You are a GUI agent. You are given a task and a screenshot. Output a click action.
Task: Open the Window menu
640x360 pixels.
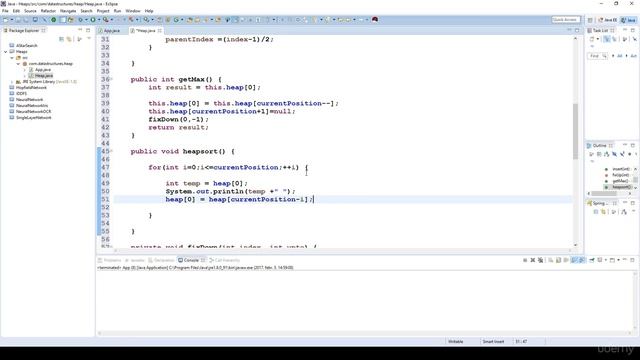133,11
